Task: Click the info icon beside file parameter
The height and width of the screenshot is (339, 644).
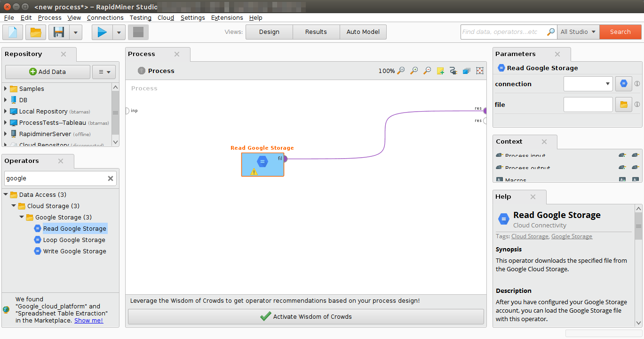Action: tap(637, 105)
